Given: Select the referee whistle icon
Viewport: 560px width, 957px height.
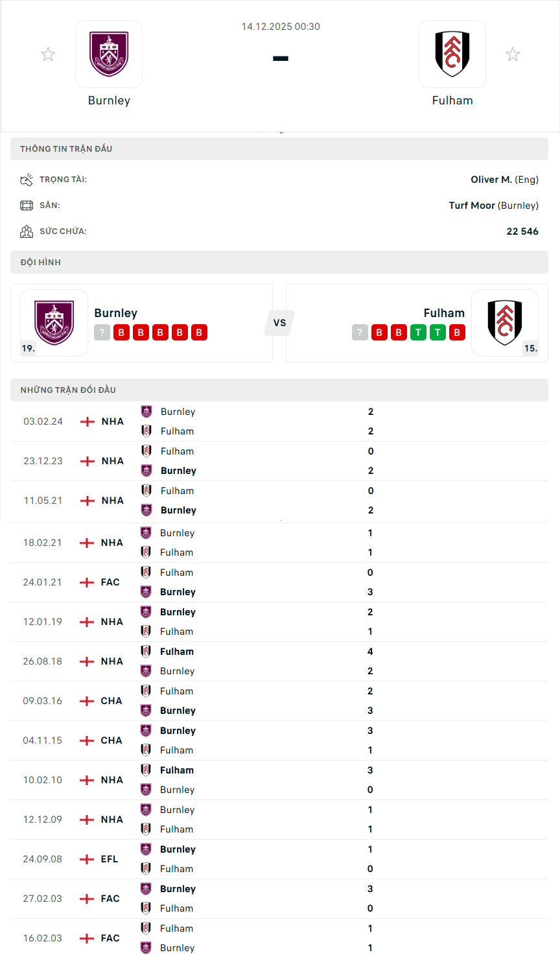Looking at the screenshot, I should coord(27,179).
